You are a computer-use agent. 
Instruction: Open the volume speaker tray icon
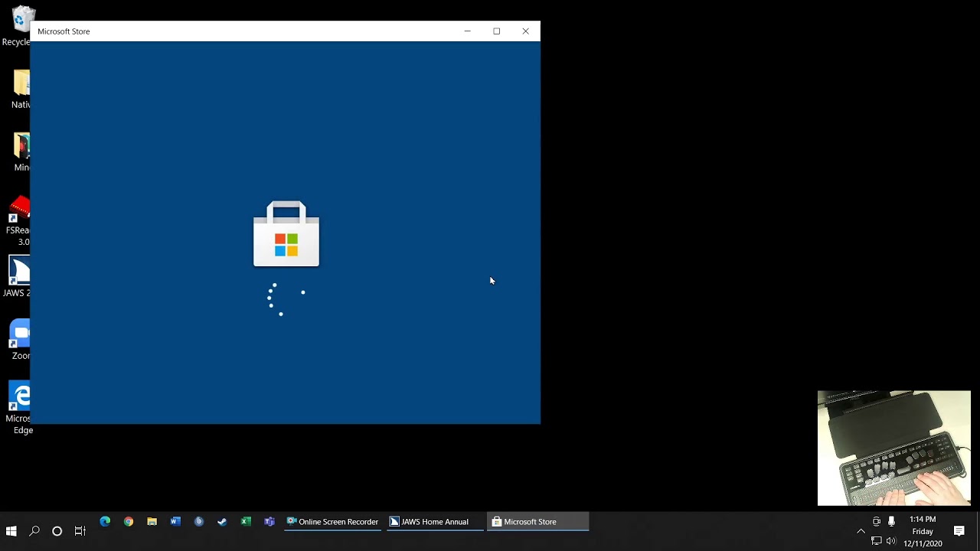coord(891,541)
